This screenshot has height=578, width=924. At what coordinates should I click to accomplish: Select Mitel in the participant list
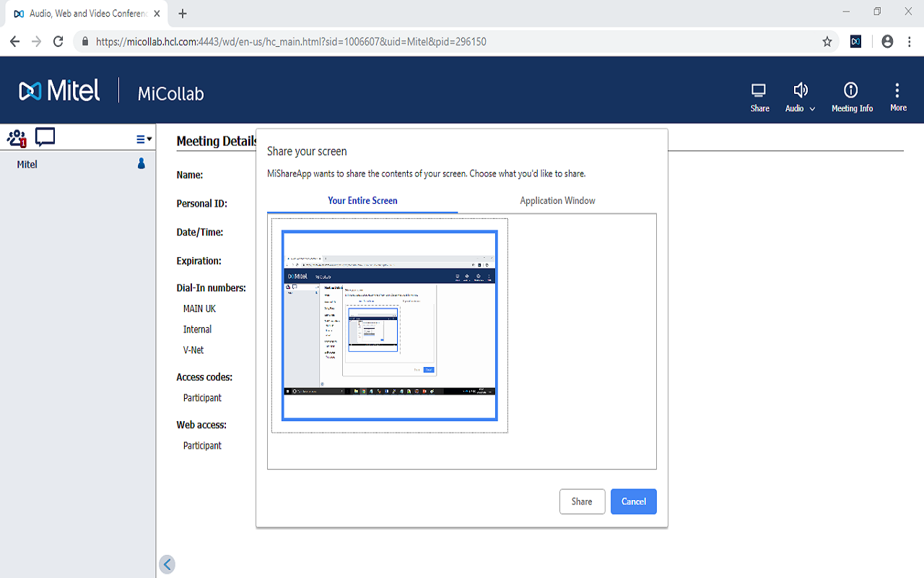click(x=27, y=164)
